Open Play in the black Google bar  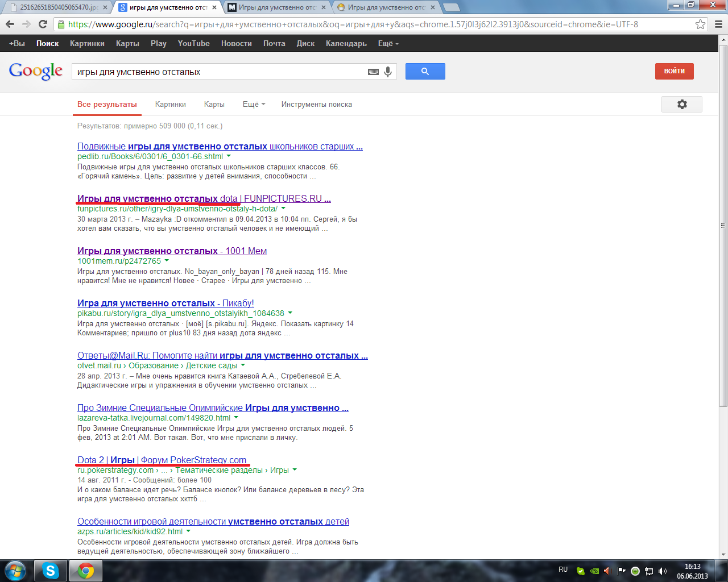pos(159,43)
